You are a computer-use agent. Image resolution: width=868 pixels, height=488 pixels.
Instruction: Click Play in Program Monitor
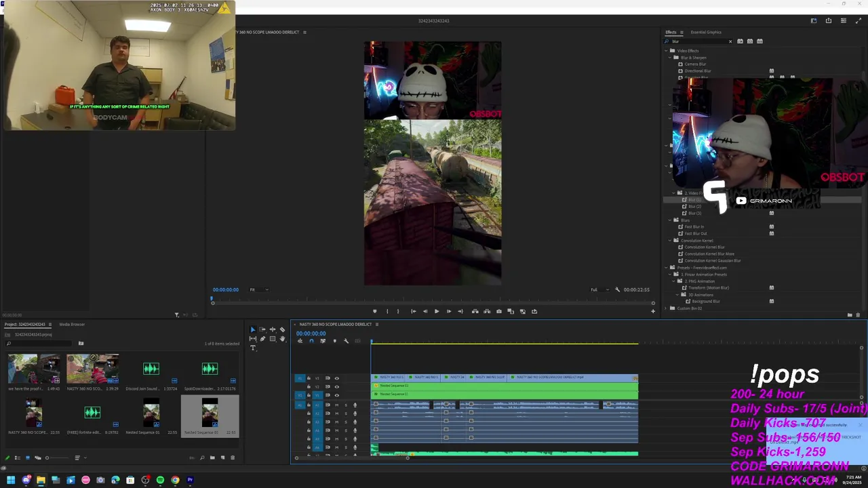[436, 311]
